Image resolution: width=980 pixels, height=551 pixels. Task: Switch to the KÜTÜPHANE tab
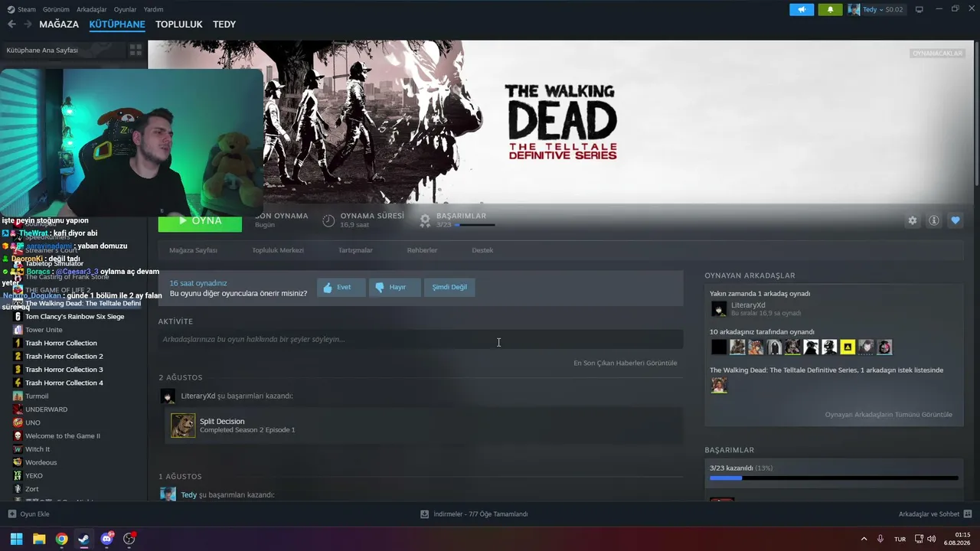[117, 24]
